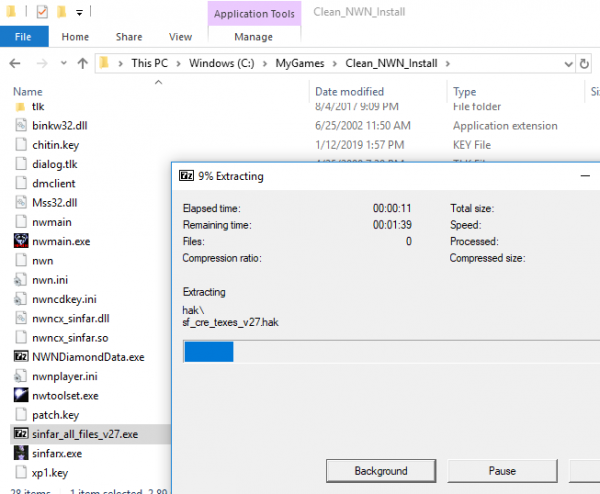Click the 7z icon in the extracting dialog title

(186, 176)
